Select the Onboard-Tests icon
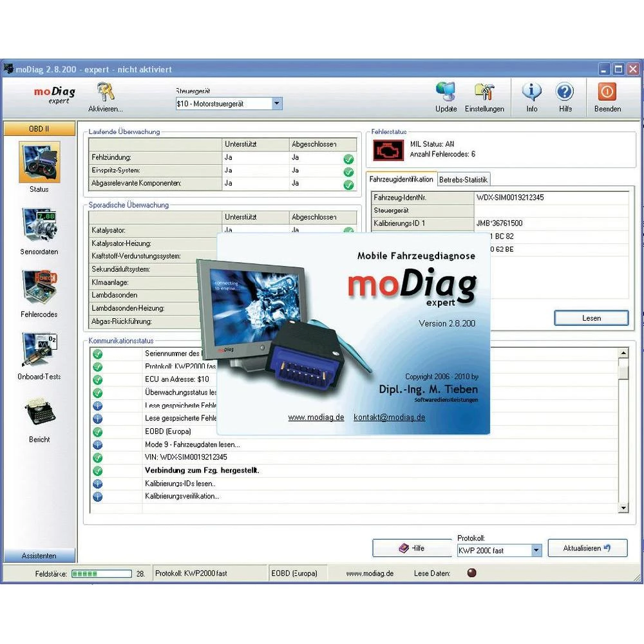 [x=39, y=350]
